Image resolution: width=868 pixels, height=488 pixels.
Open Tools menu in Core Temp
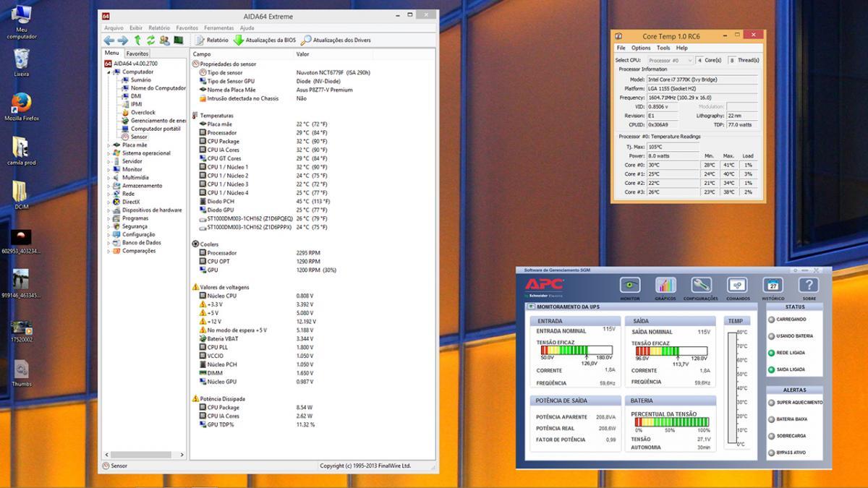tap(663, 48)
